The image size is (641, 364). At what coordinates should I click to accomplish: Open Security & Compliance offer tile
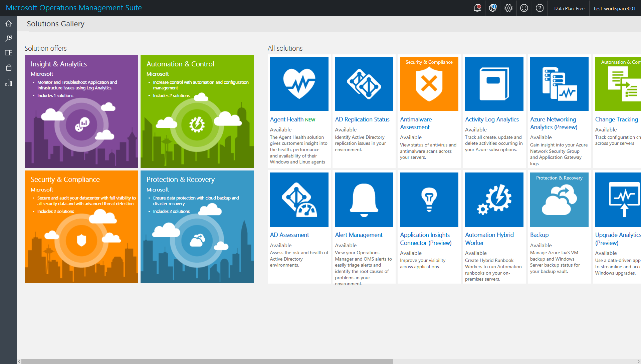81,227
